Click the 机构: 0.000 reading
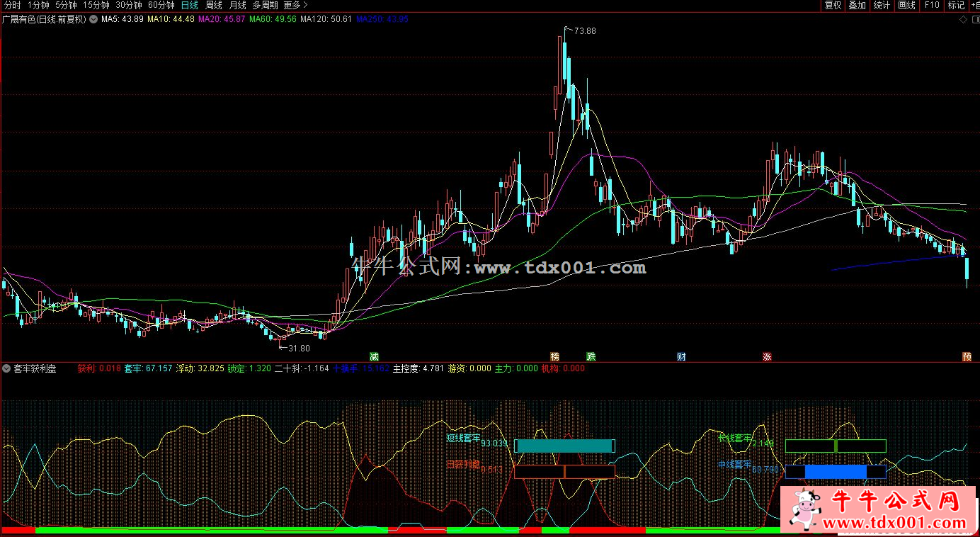The image size is (980, 537). (563, 368)
